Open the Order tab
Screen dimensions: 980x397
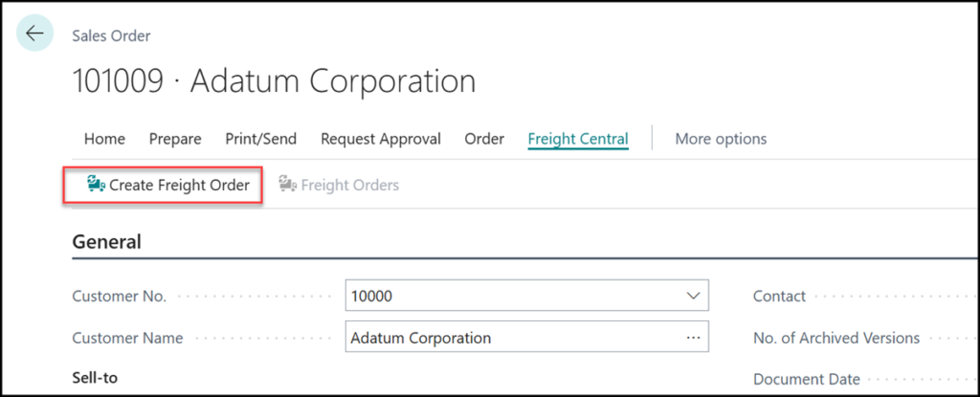(x=484, y=139)
